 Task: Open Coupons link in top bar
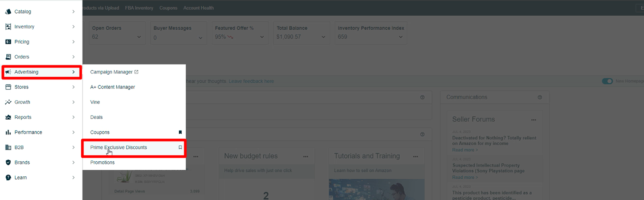tap(168, 8)
